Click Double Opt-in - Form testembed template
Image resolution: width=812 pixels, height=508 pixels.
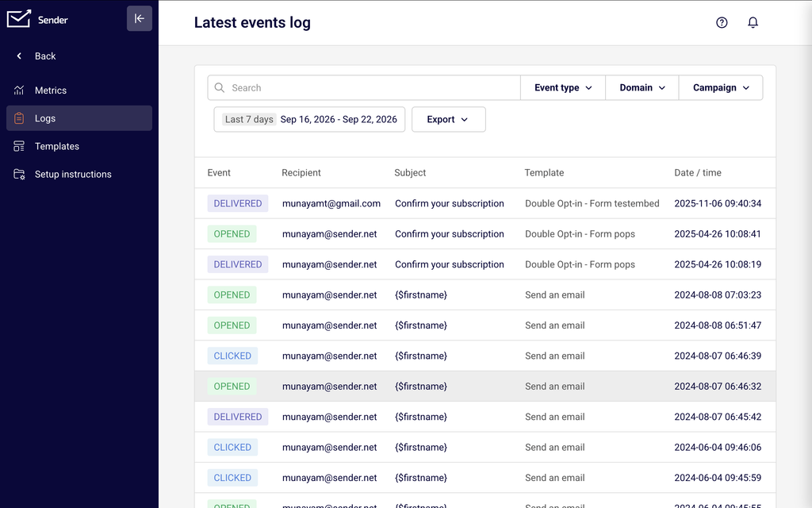592,203
